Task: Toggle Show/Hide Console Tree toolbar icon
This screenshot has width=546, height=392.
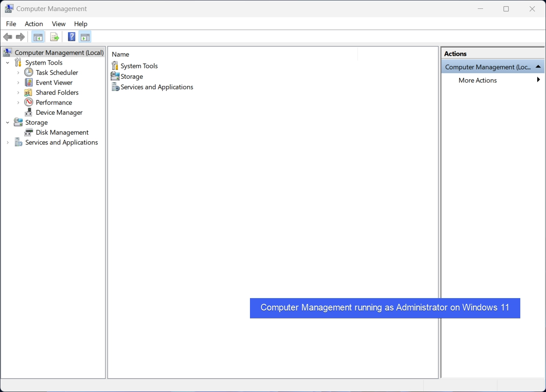Action: (38, 37)
